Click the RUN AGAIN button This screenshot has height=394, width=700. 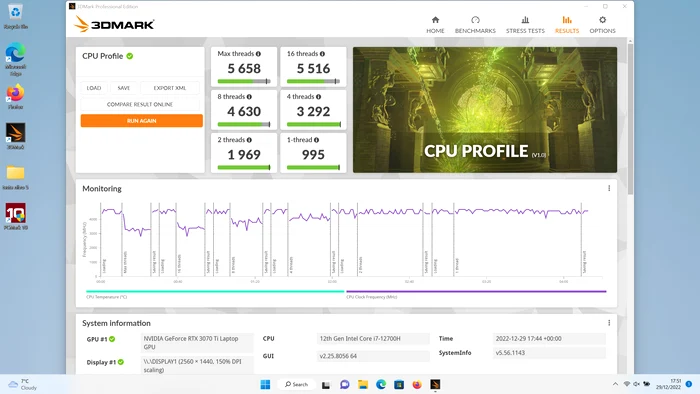pos(142,121)
